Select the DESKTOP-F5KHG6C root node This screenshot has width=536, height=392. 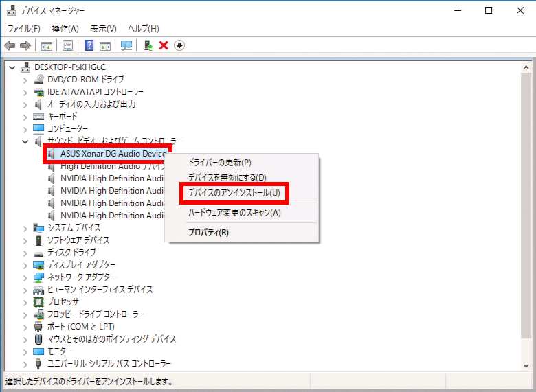pos(69,67)
